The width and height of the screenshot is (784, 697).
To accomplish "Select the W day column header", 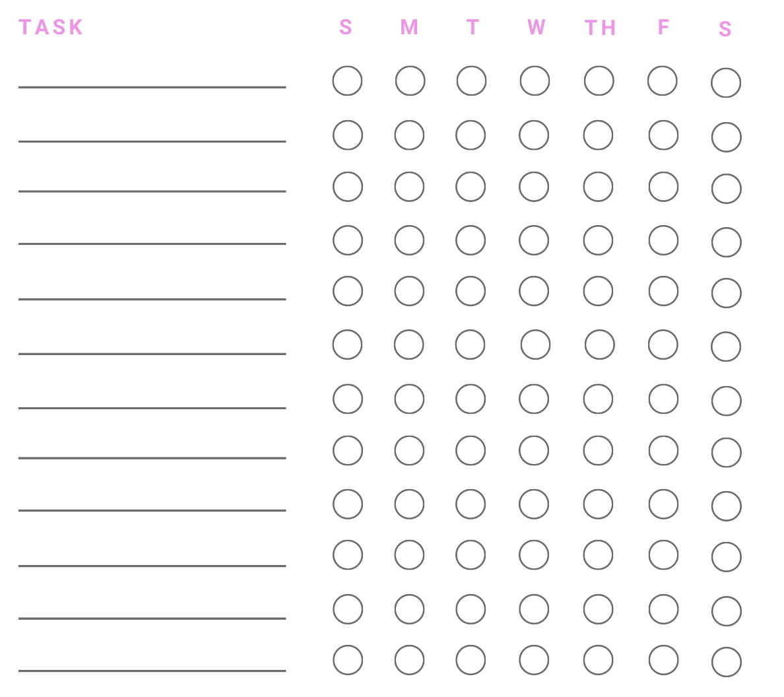I will click(x=536, y=27).
